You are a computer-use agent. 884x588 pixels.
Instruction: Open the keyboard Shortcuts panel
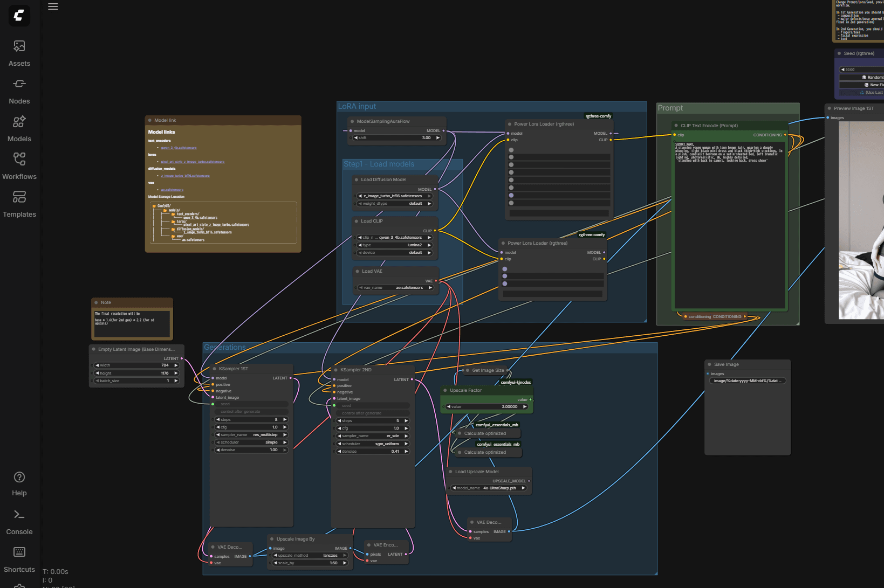[19, 558]
